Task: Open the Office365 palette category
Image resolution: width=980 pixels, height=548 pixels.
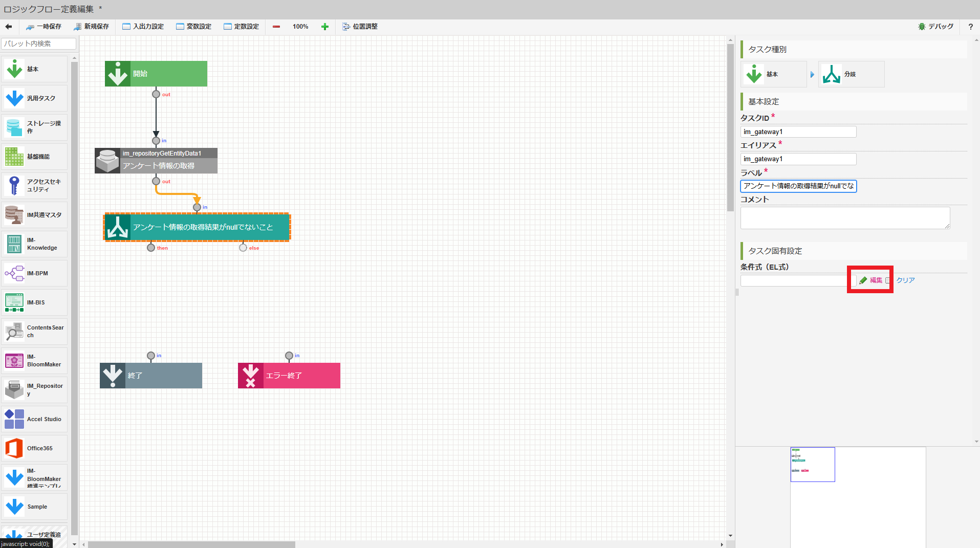Action: coord(34,448)
